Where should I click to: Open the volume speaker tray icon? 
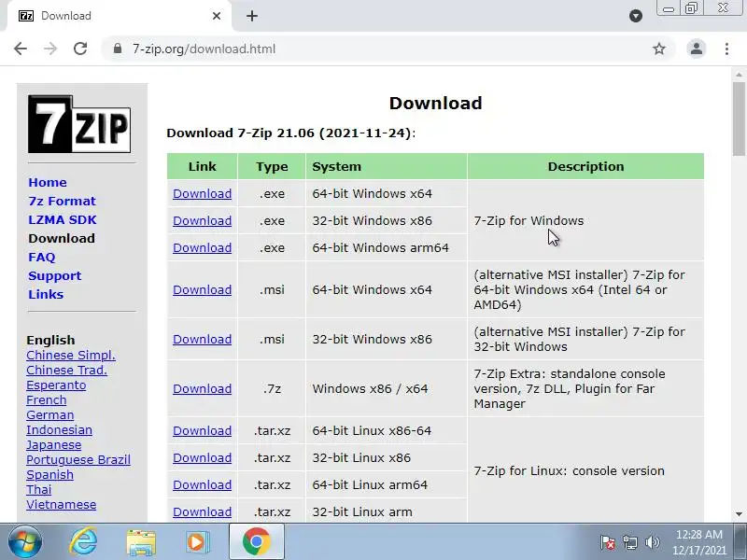[652, 542]
